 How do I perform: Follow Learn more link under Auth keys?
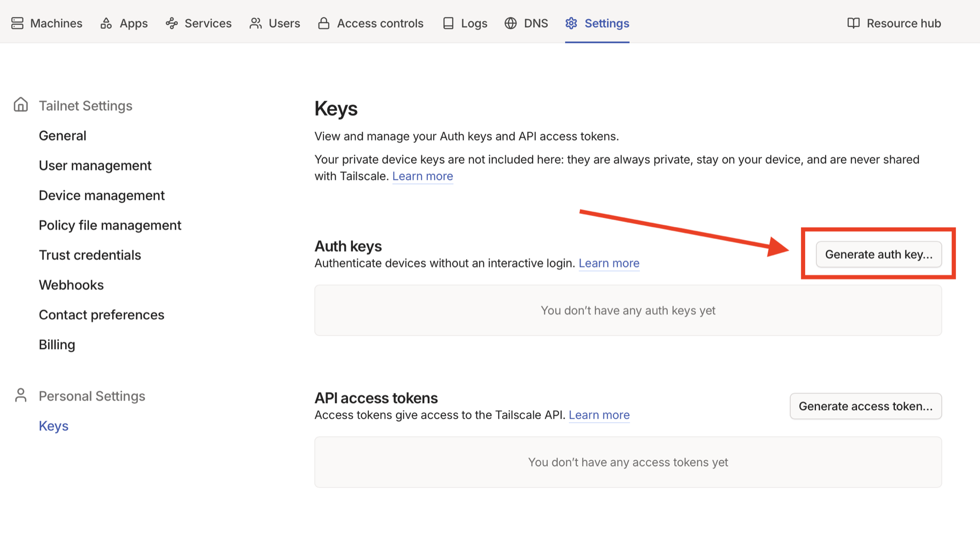tap(609, 263)
